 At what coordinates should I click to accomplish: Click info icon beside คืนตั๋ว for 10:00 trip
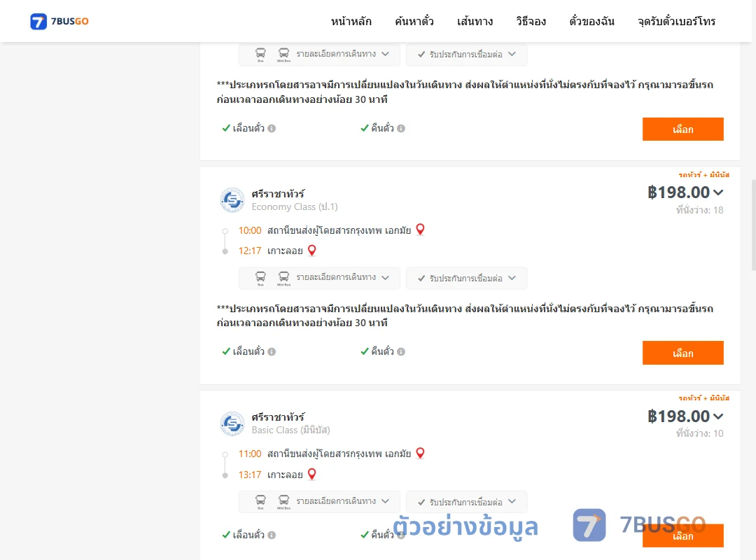pos(401,351)
